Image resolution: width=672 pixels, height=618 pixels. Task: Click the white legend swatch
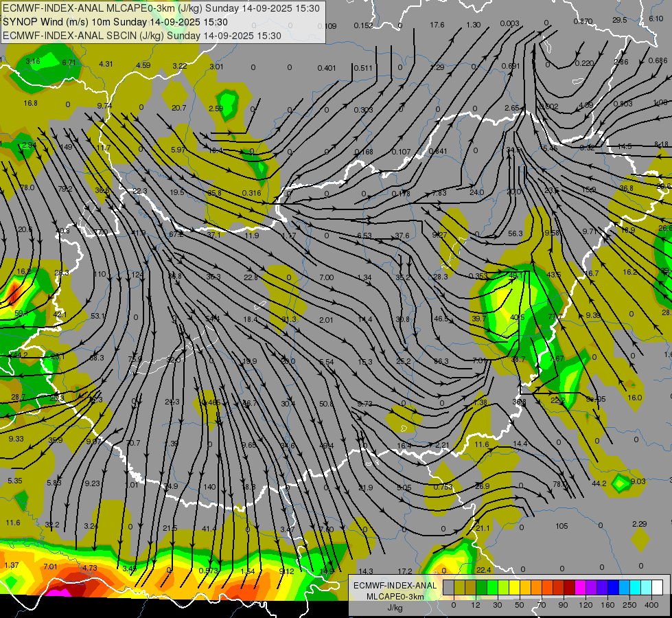pos(657,587)
